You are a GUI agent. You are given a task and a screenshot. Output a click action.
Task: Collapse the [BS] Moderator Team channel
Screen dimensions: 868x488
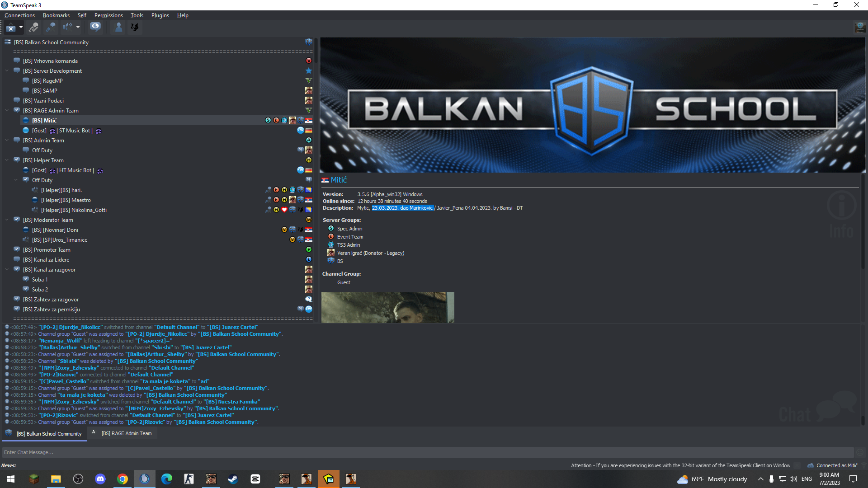pyautogui.click(x=7, y=220)
